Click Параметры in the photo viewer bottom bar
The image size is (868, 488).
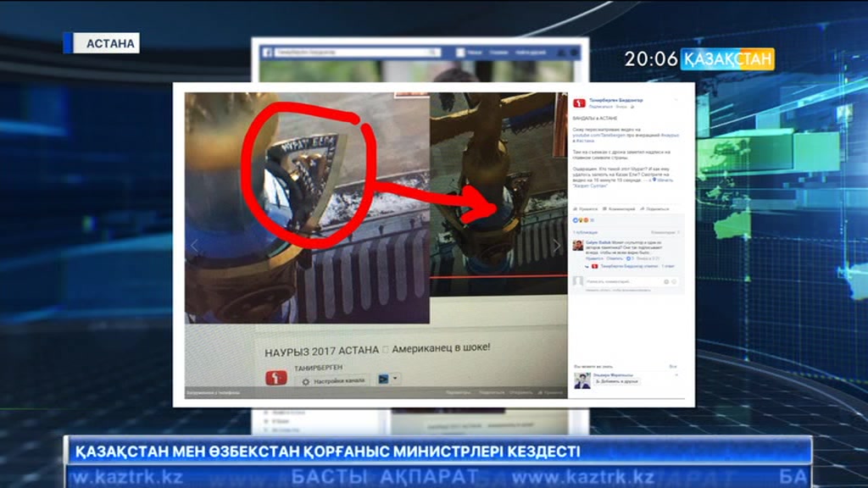tap(459, 393)
